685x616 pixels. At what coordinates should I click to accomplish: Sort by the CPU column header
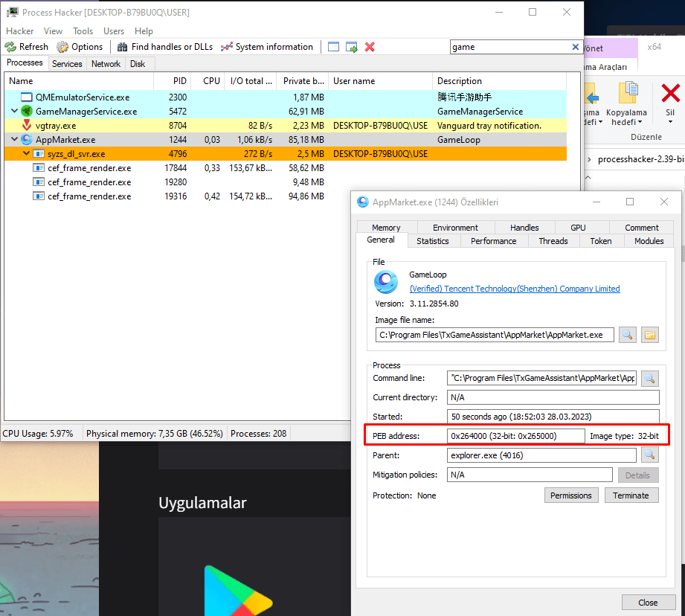[208, 81]
